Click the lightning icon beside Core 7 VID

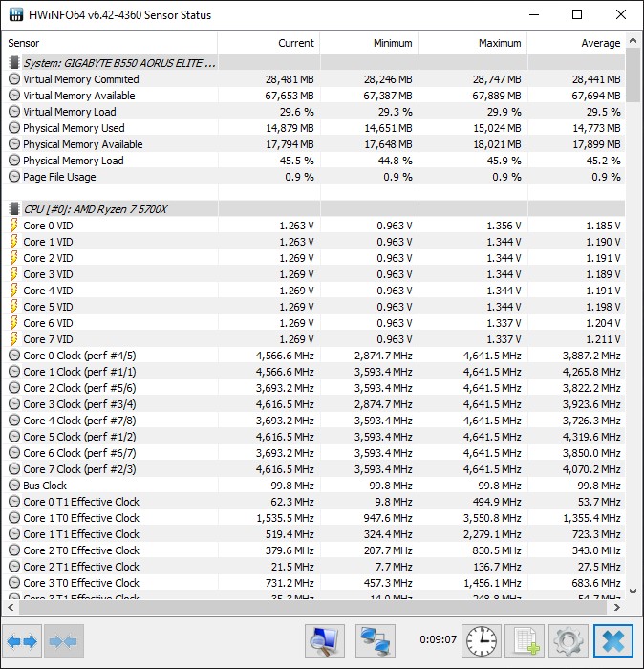[x=14, y=339]
